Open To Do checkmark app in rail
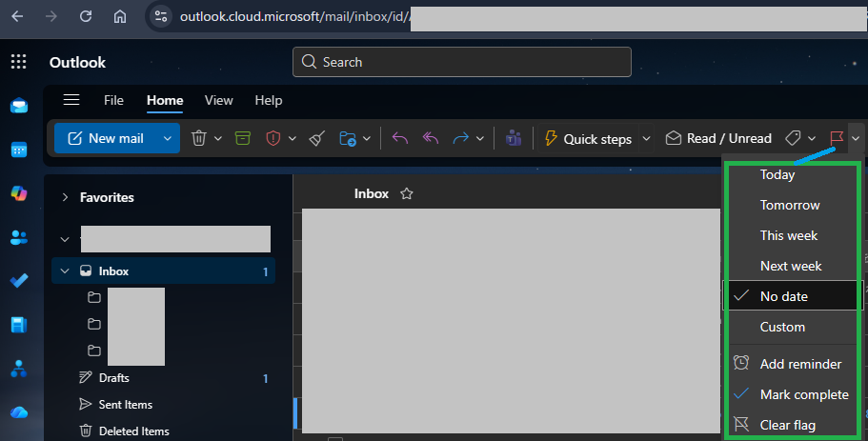Viewport: 868px width, 441px height. tap(19, 281)
